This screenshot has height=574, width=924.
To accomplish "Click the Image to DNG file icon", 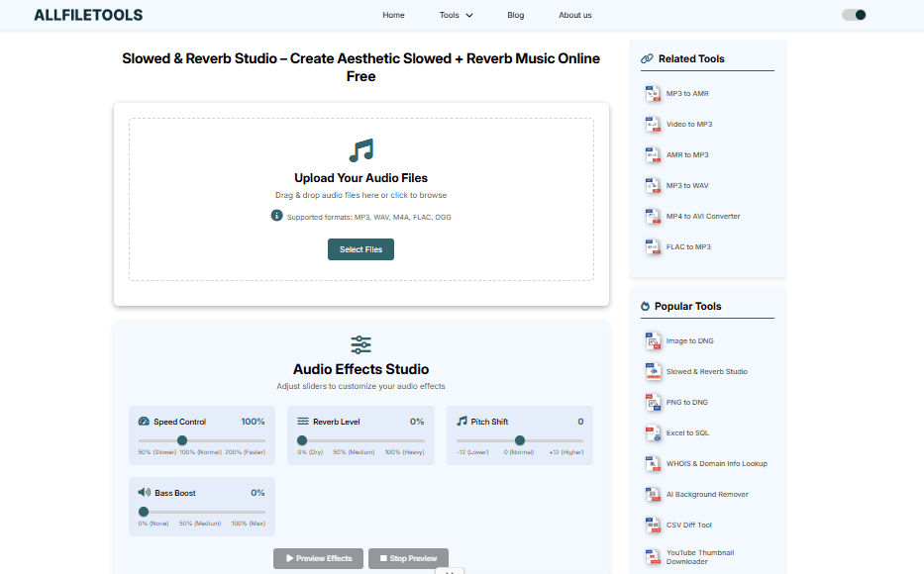I will click(x=653, y=341).
